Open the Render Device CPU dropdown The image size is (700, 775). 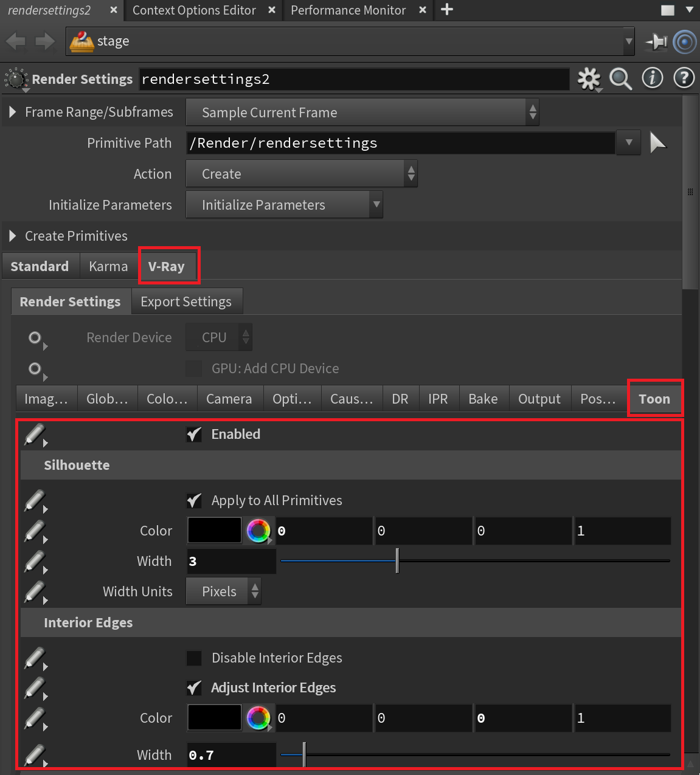219,337
